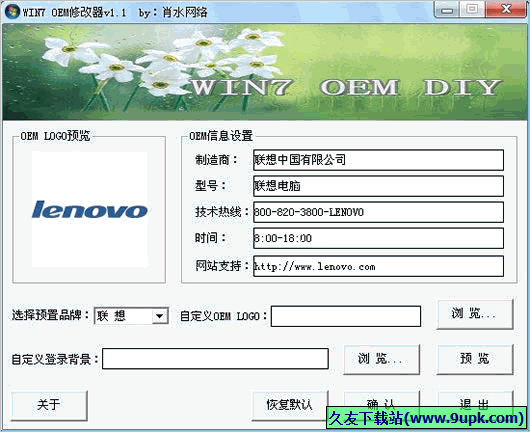Minimize the WIN7 OEM修改器 window
The height and width of the screenshot is (432, 530).
tap(447, 9)
